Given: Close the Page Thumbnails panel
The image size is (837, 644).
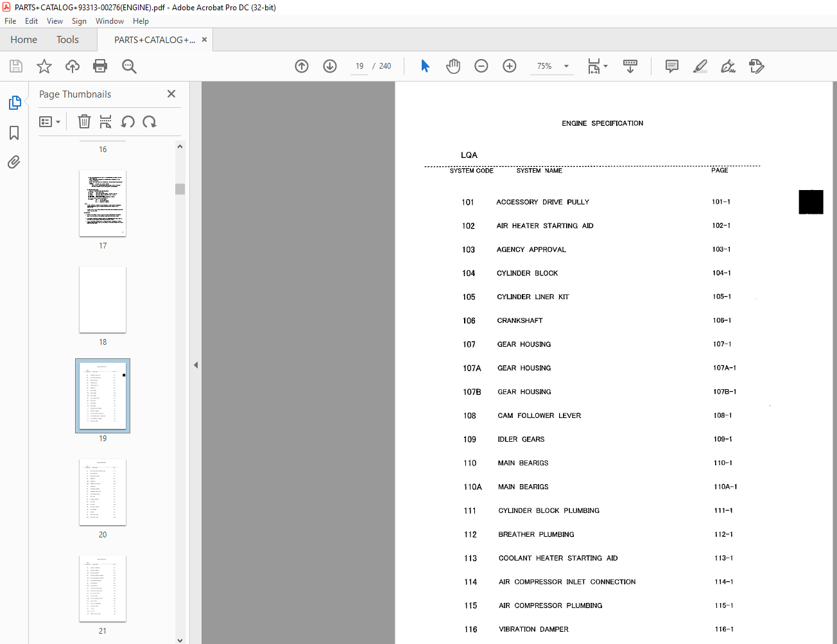Looking at the screenshot, I should point(171,94).
